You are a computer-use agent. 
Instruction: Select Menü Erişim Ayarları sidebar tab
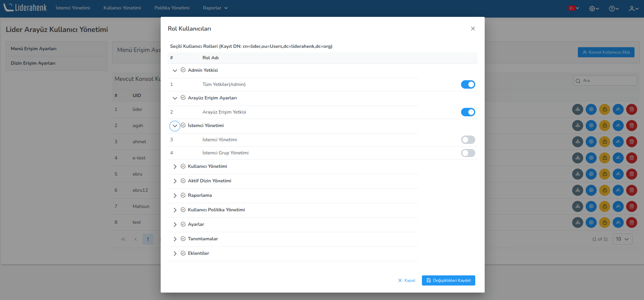pyautogui.click(x=56, y=49)
